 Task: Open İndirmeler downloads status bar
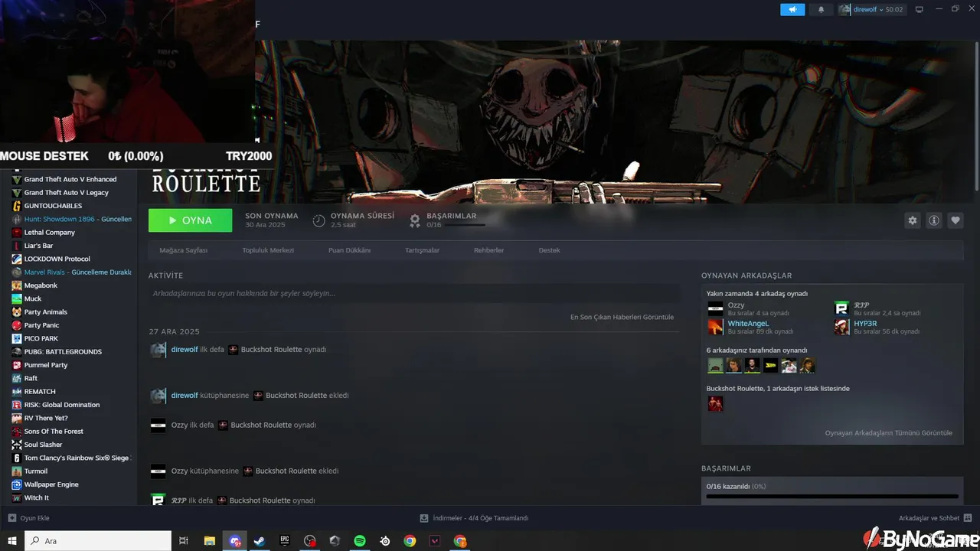(x=475, y=518)
